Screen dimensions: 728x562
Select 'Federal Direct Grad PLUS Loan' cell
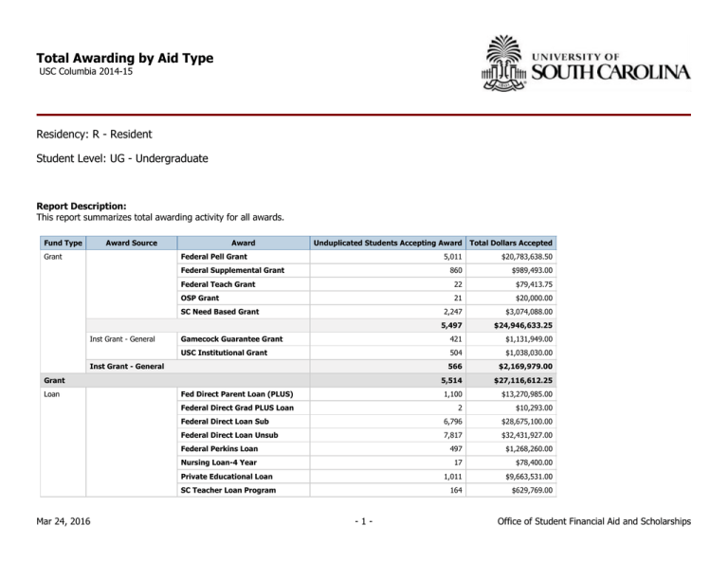pyautogui.click(x=244, y=408)
